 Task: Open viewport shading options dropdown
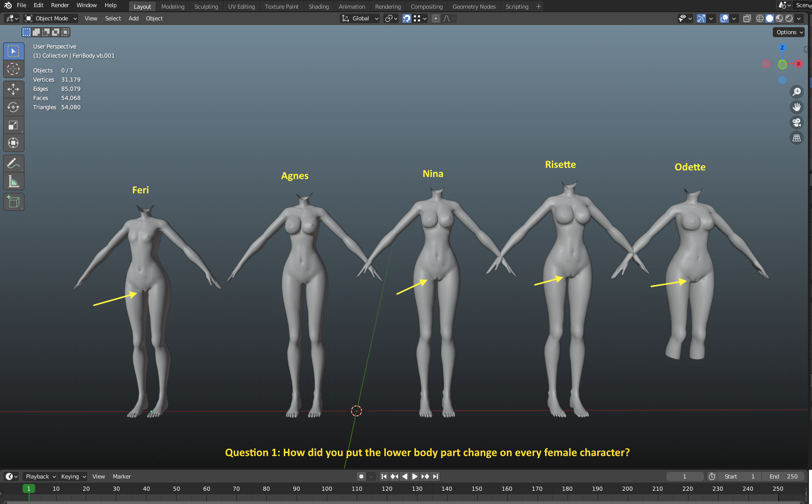[x=799, y=18]
